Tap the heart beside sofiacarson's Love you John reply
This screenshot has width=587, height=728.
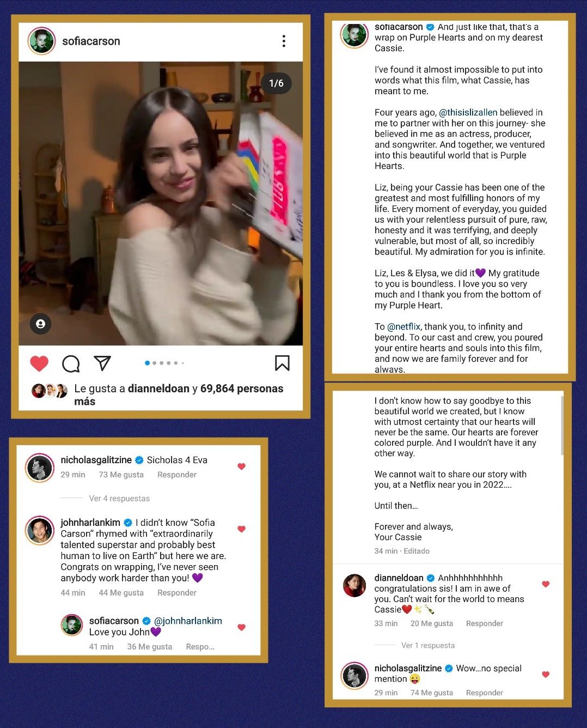click(242, 627)
